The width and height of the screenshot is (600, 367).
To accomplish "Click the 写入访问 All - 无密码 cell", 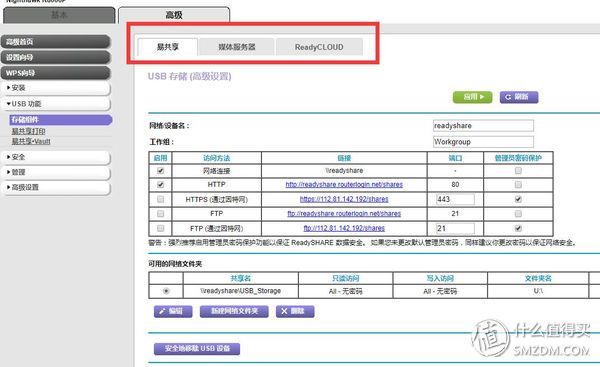I will pos(440,291).
